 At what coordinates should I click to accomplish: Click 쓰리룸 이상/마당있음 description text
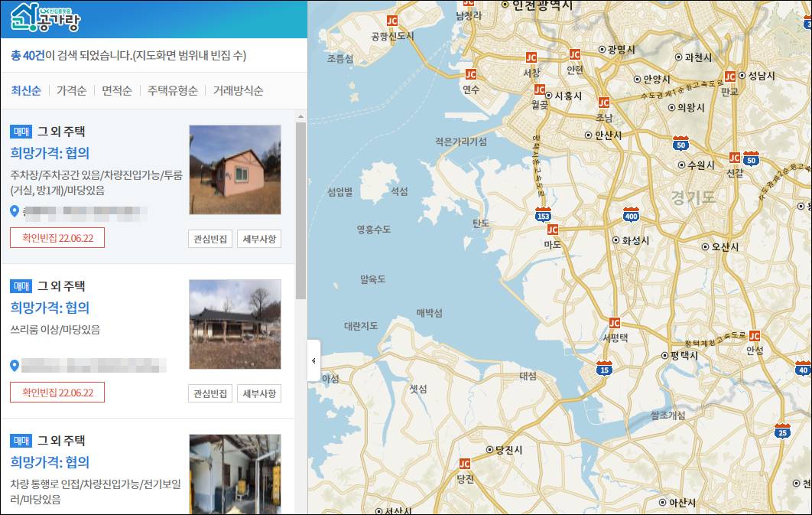(55, 330)
